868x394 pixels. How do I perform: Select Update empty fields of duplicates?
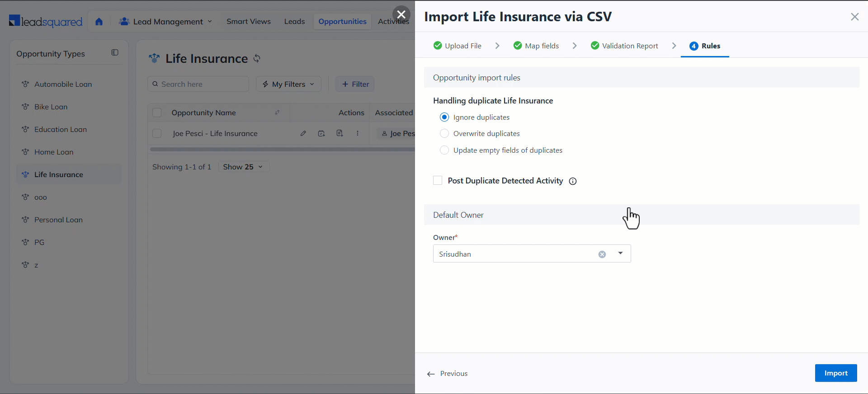click(444, 150)
